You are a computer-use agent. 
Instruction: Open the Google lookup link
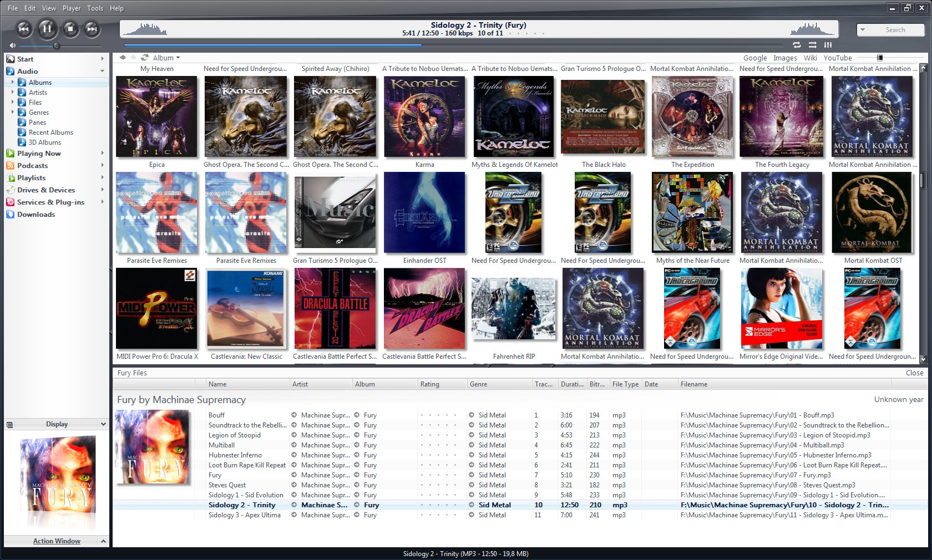(x=755, y=58)
